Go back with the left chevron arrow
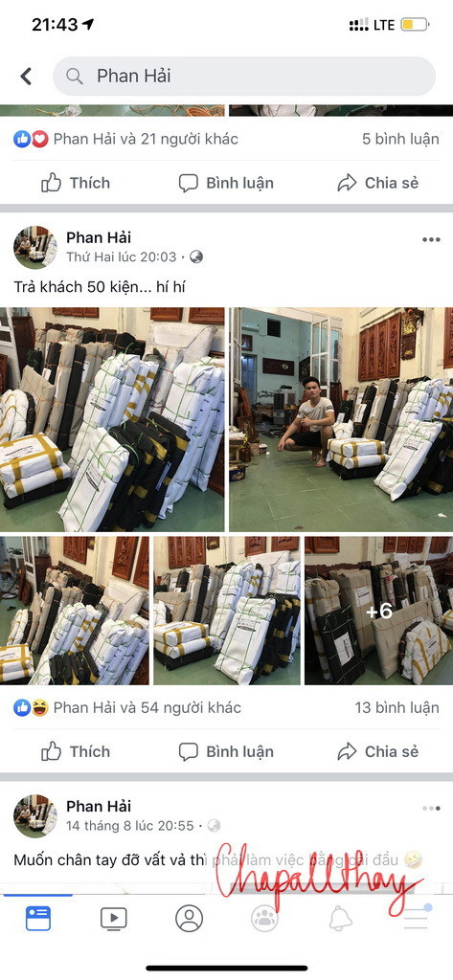 point(26,77)
